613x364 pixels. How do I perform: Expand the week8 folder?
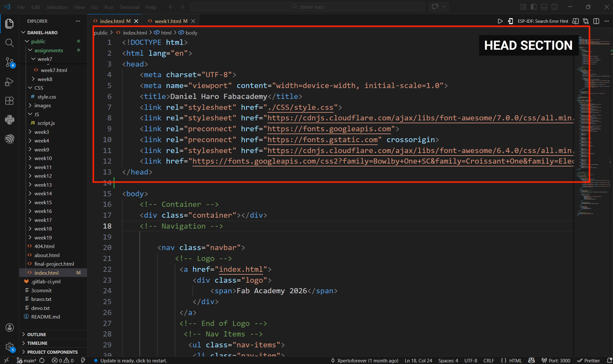45,79
